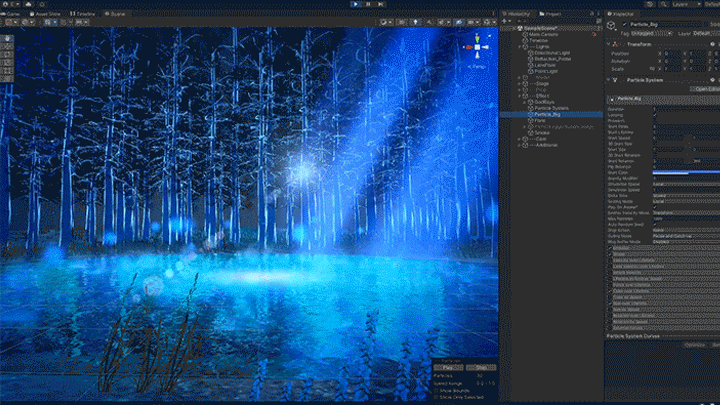Select the Hand view tool

[x=7, y=39]
